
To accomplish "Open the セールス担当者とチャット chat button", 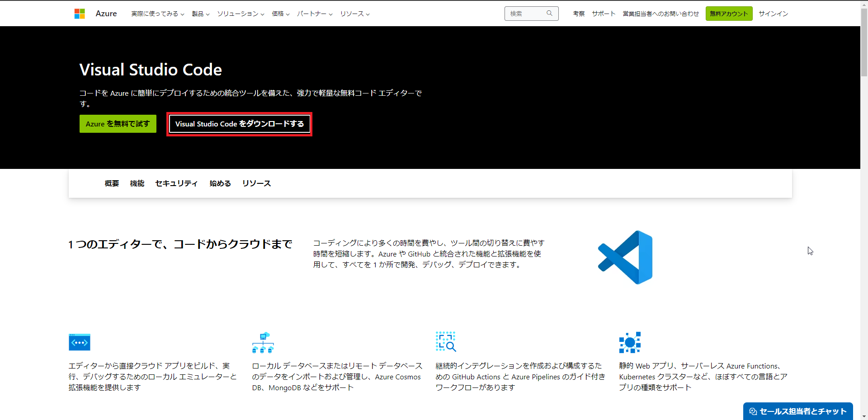I will (798, 411).
